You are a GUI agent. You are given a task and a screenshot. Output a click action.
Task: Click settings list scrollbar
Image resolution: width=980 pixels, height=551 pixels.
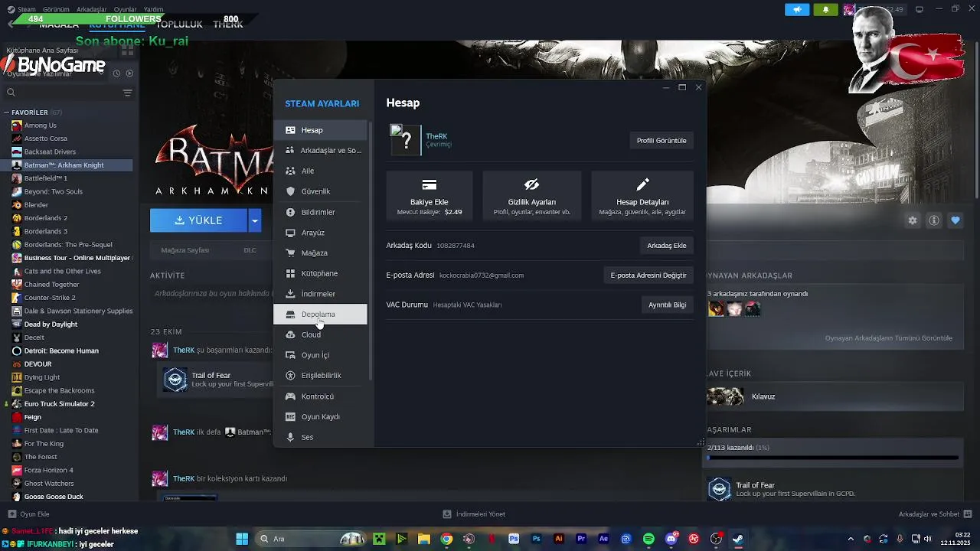[x=371, y=250]
